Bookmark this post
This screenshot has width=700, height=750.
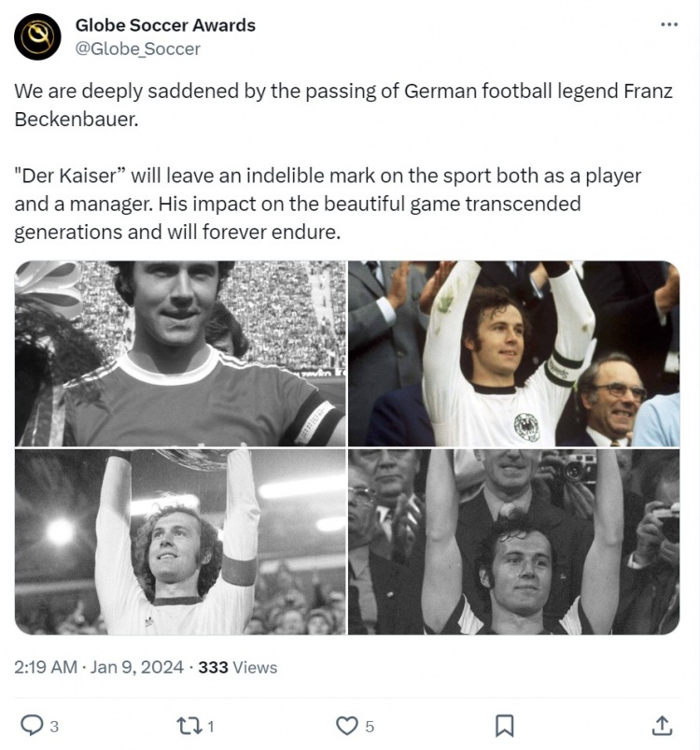[x=504, y=725]
